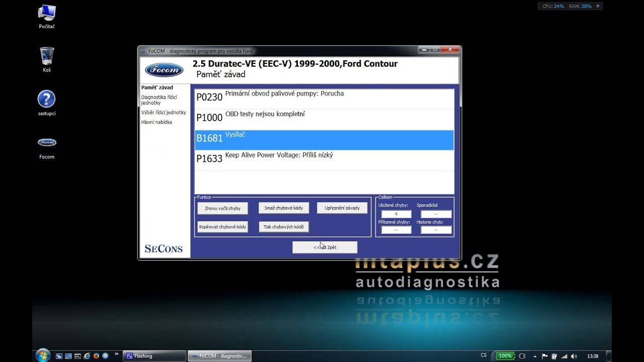The height and width of the screenshot is (362, 644).
Task: Select highlighted fault code B1681 row
Action: [x=324, y=140]
